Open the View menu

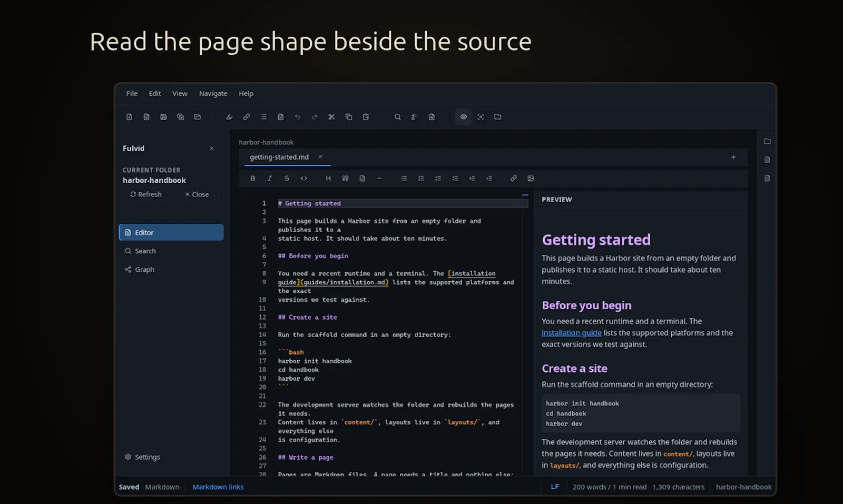click(x=180, y=93)
